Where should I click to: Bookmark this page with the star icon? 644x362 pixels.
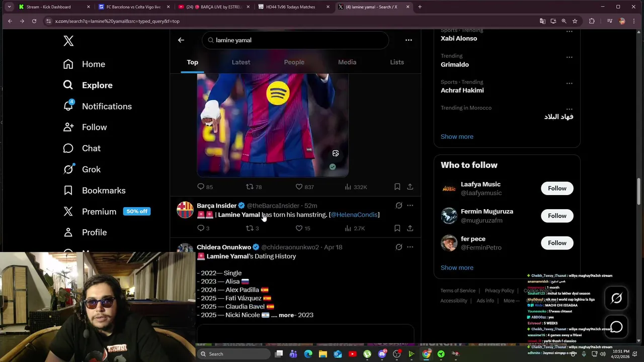coord(575,21)
